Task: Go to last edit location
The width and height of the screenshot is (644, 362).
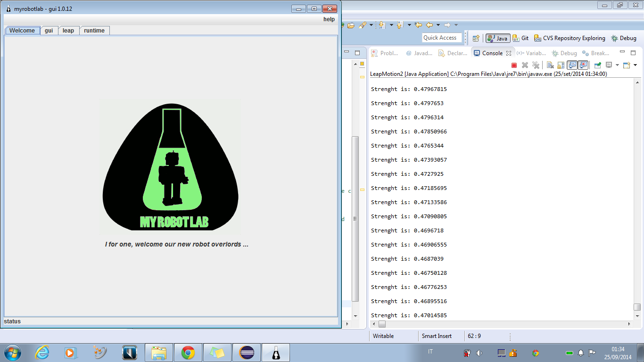Action: (x=418, y=25)
